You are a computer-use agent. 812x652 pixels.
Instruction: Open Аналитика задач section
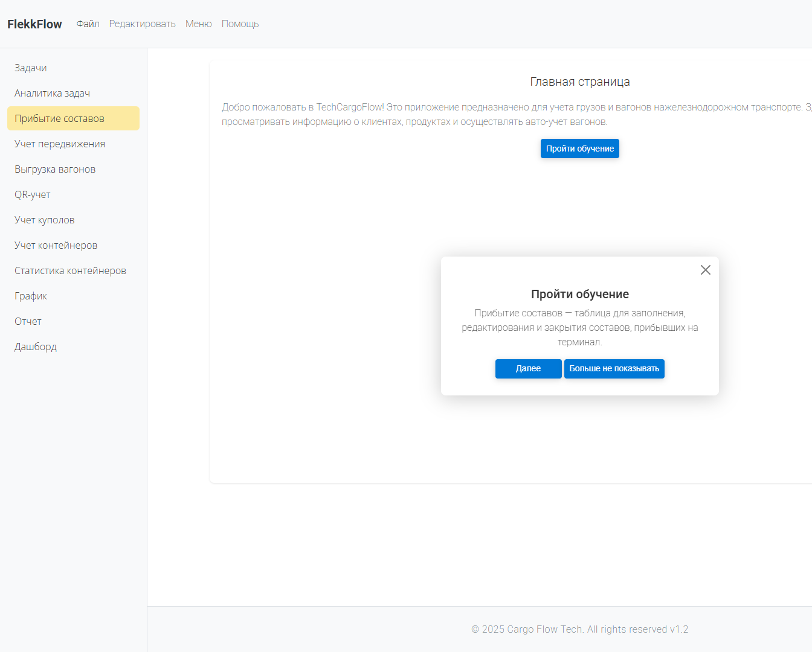click(52, 94)
